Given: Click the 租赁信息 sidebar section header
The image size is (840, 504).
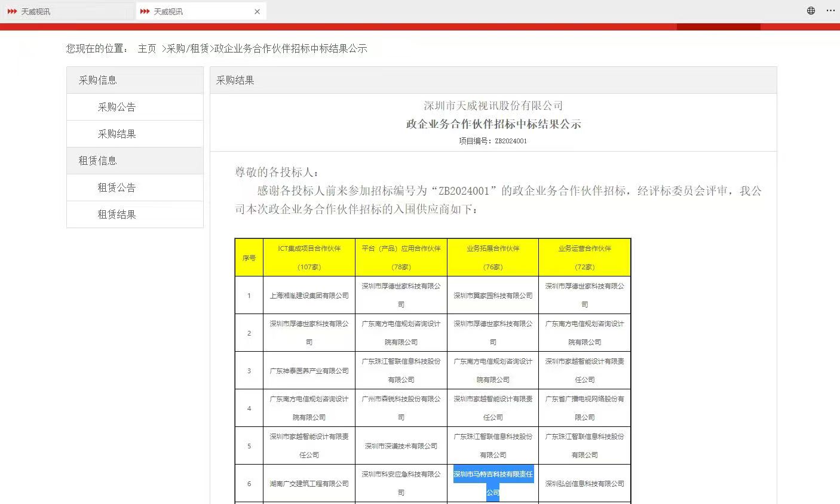Looking at the screenshot, I should click(98, 161).
